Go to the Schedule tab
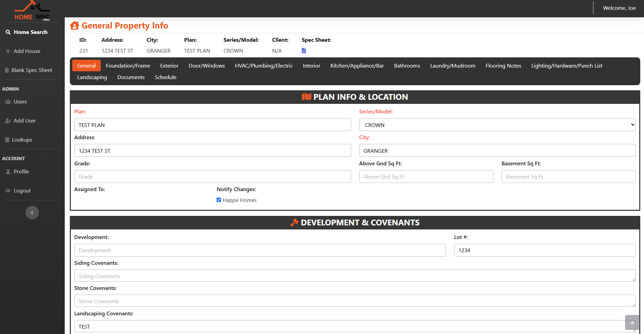Image resolution: width=644 pixels, height=334 pixels. [x=165, y=77]
